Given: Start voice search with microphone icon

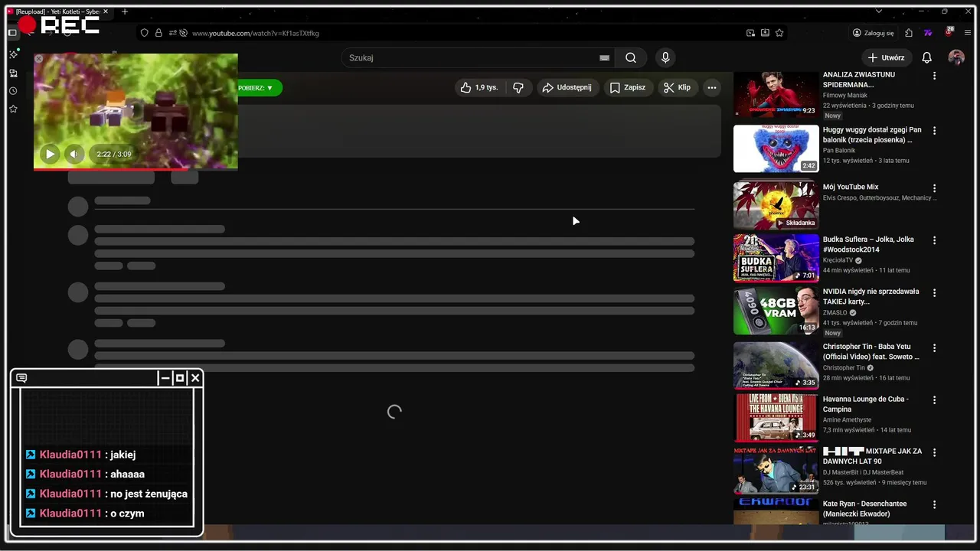Looking at the screenshot, I should click(x=665, y=57).
